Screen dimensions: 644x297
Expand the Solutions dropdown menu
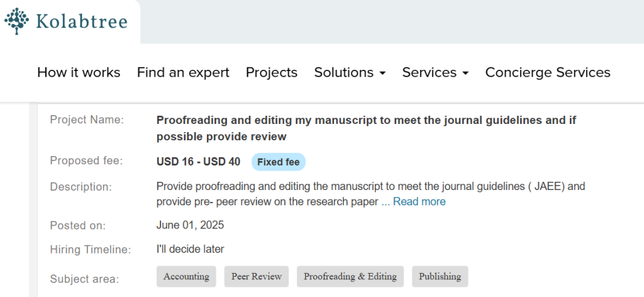click(x=345, y=72)
